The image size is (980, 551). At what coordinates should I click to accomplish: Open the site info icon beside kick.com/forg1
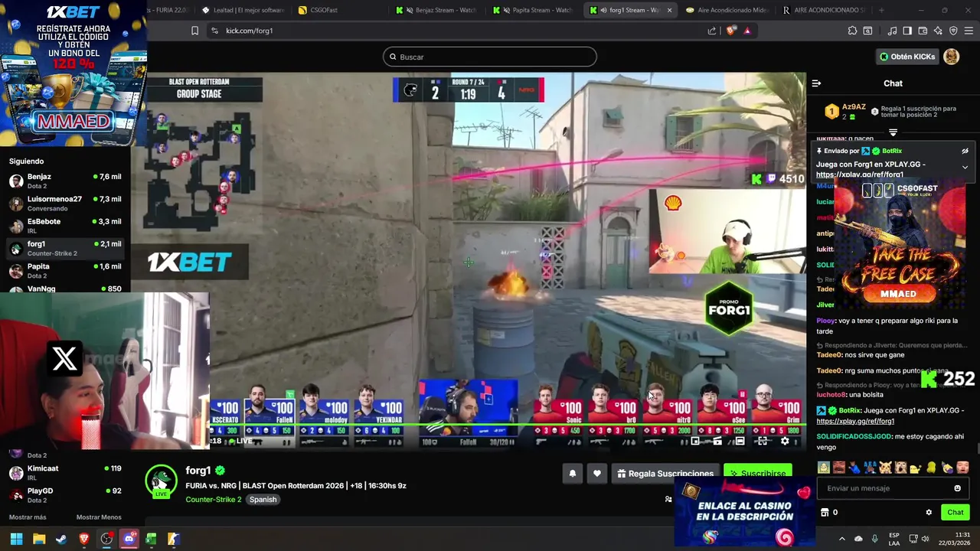214,31
